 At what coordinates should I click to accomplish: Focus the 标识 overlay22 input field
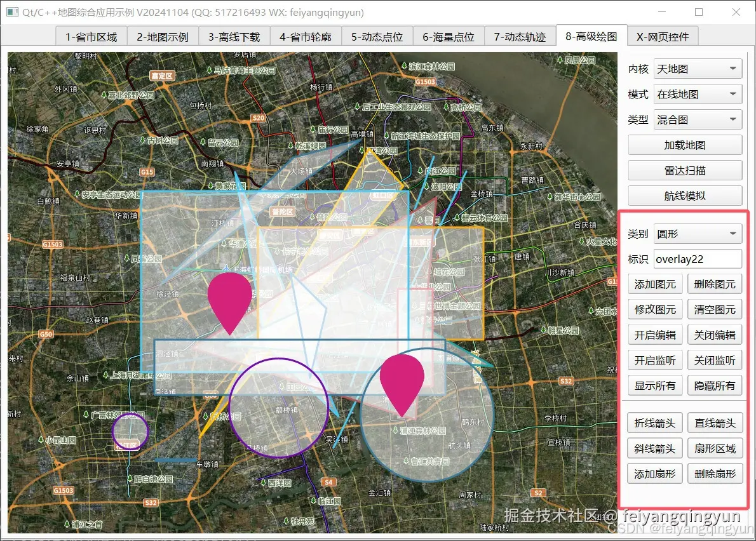tap(698, 259)
